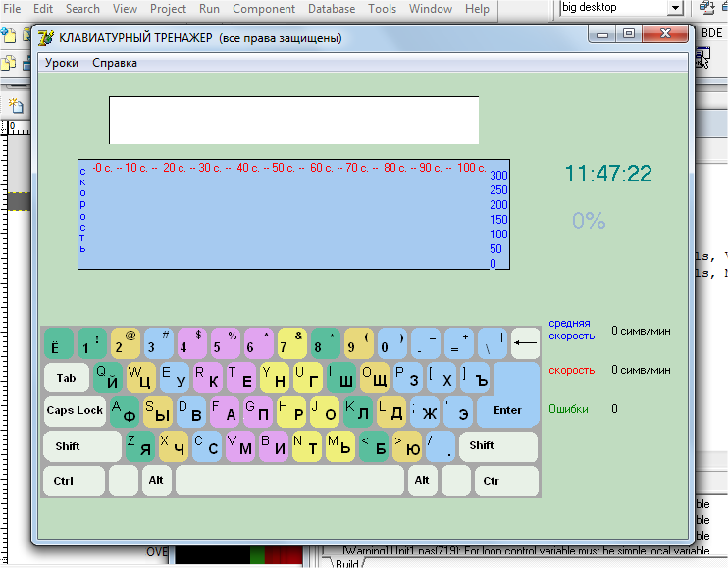Click the on-screen key 5 %
The image size is (728, 568).
[x=226, y=343]
